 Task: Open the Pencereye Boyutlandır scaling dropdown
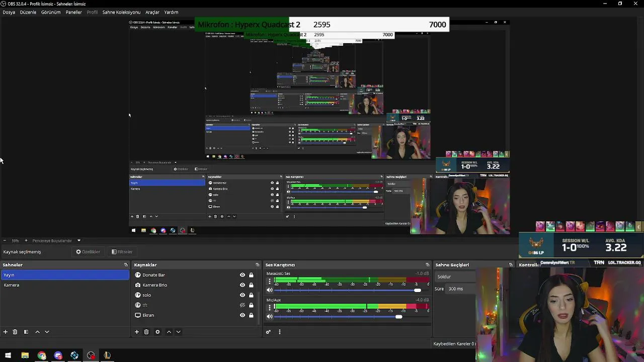click(x=56, y=241)
